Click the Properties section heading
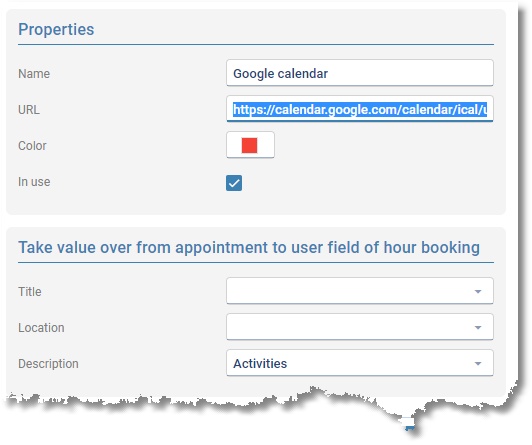 pyautogui.click(x=56, y=30)
